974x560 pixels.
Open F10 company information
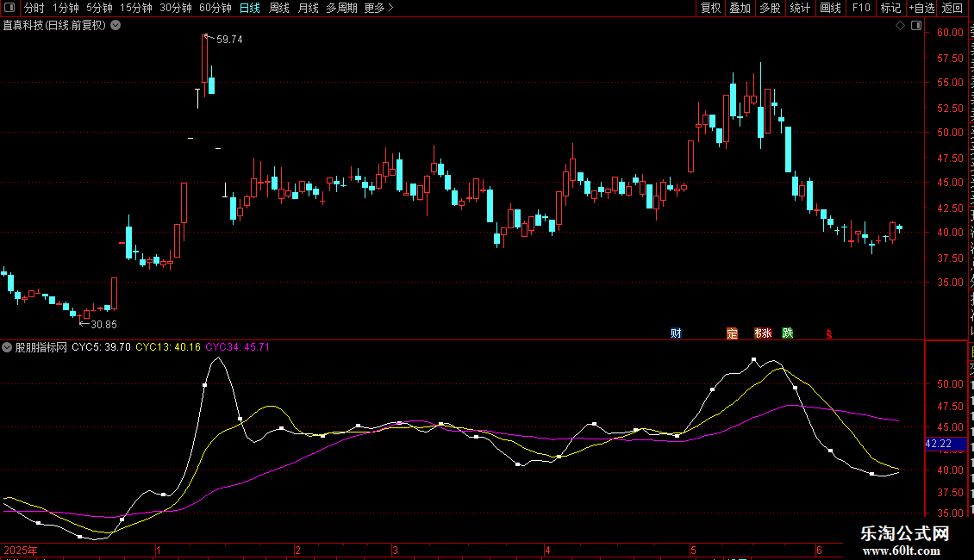861,8
